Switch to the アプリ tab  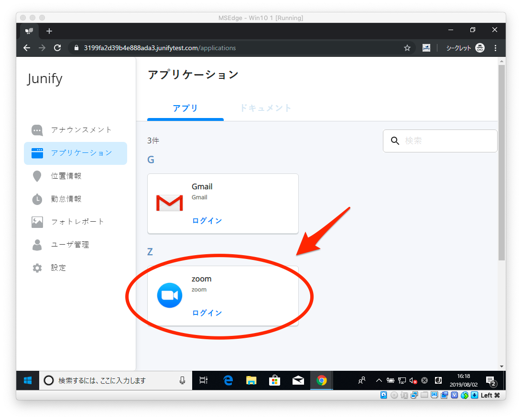tap(185, 108)
